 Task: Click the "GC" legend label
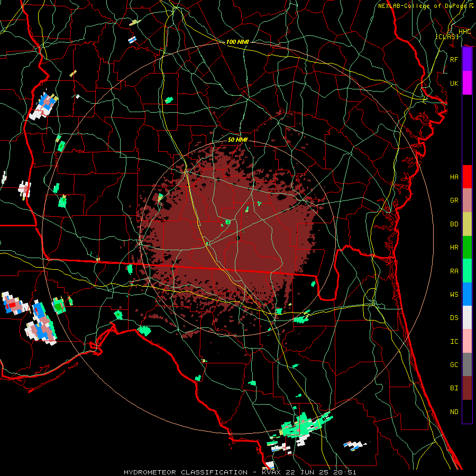454,365
